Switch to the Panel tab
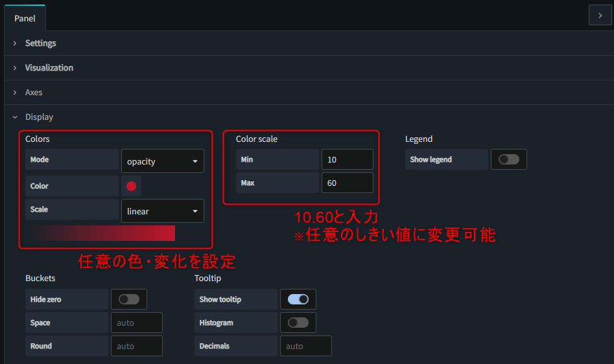614x364 pixels. point(25,18)
